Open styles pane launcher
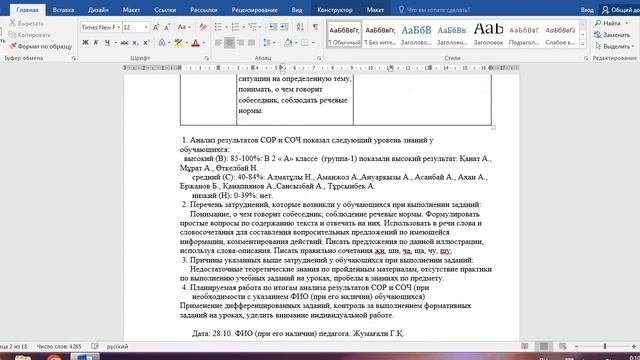640x360 pixels. (x=586, y=58)
